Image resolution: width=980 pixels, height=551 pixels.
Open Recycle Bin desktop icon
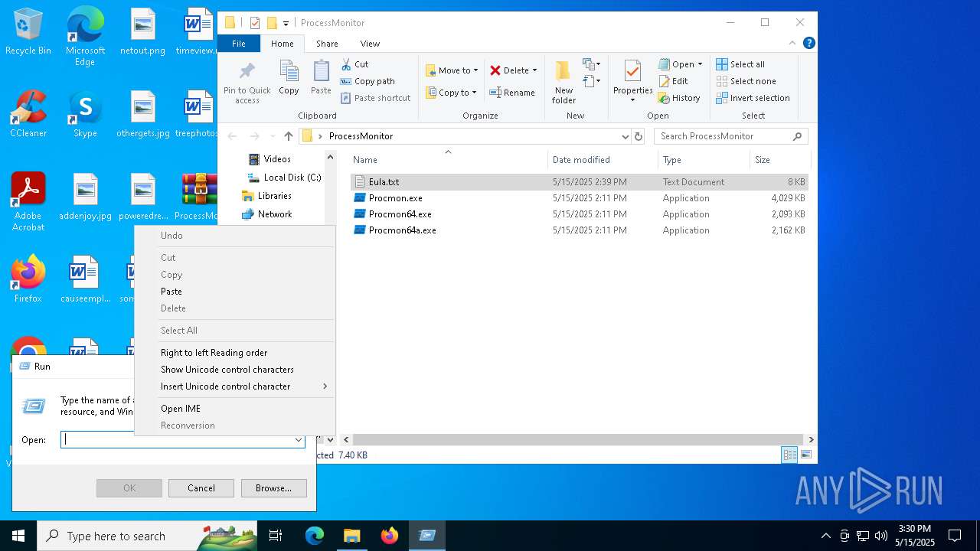point(28,32)
